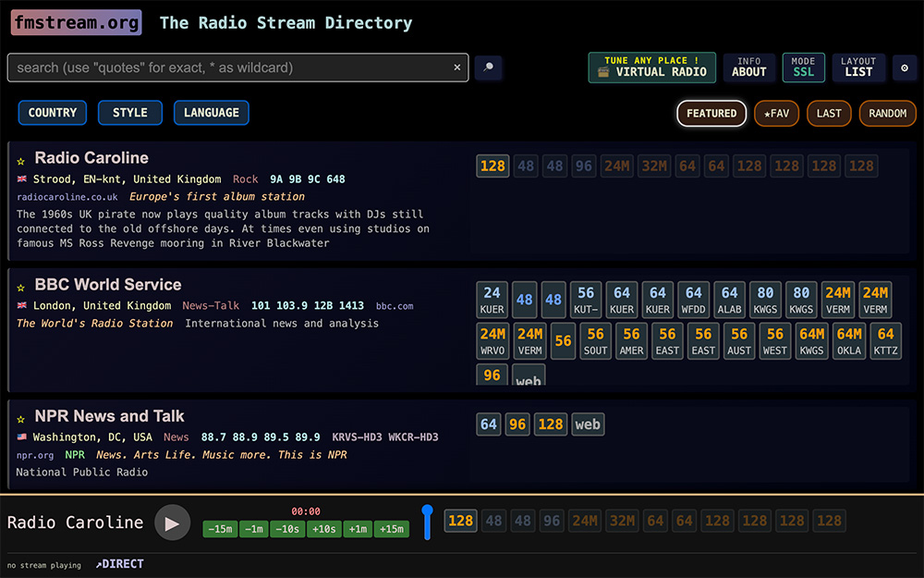Click the green NPR network tag
This screenshot has width=924, height=578.
[x=75, y=455]
